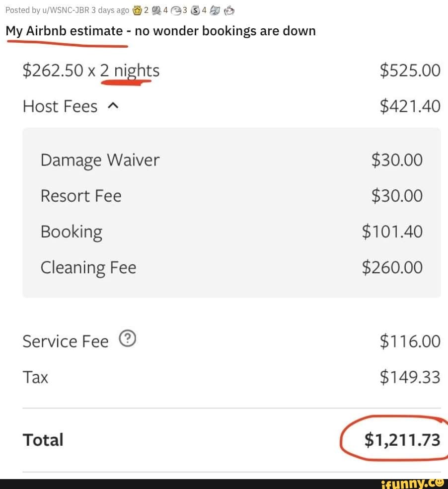Screen dimensions: 448x489
Task: Select the Cleaning Fee line item
Action: tap(88, 267)
